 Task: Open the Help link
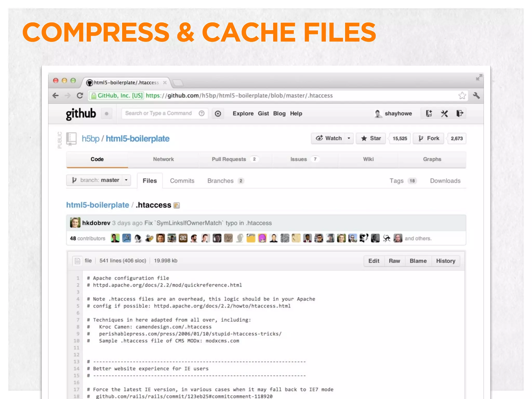tap(296, 114)
